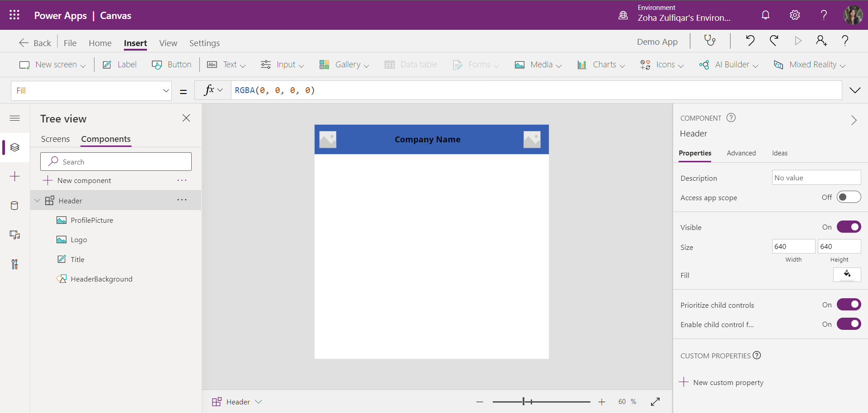The height and width of the screenshot is (413, 868).
Task: Insert a Button control
Action: [172, 64]
